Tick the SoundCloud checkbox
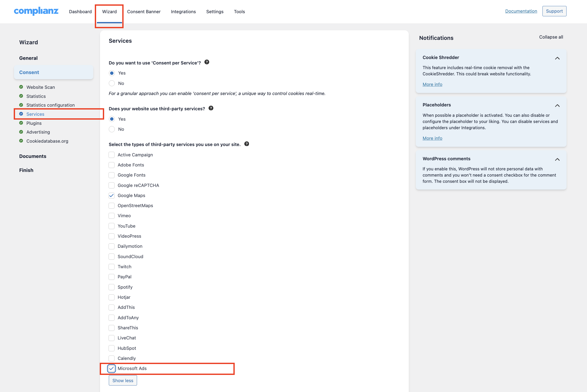Viewport: 587px width, 392px height. click(x=111, y=257)
